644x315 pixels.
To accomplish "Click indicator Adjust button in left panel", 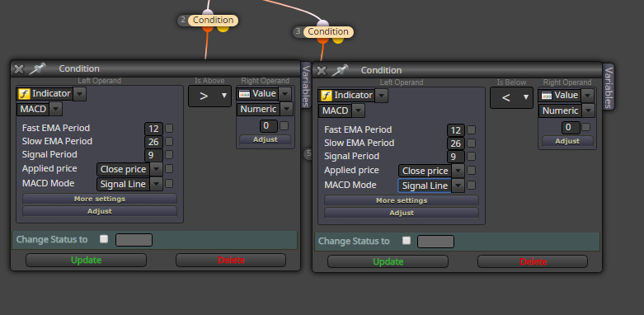I will (100, 211).
